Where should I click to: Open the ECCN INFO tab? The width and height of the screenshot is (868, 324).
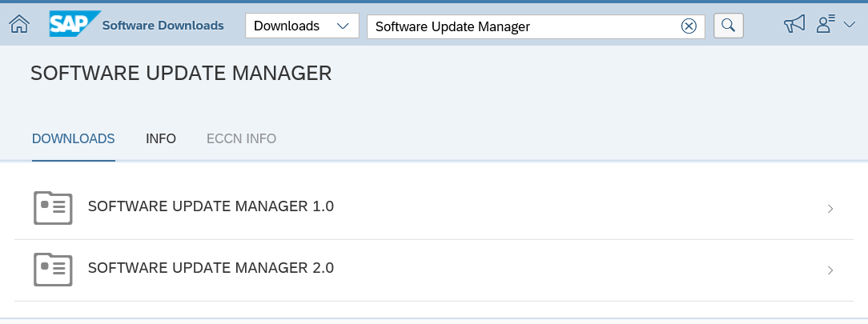pyautogui.click(x=241, y=138)
